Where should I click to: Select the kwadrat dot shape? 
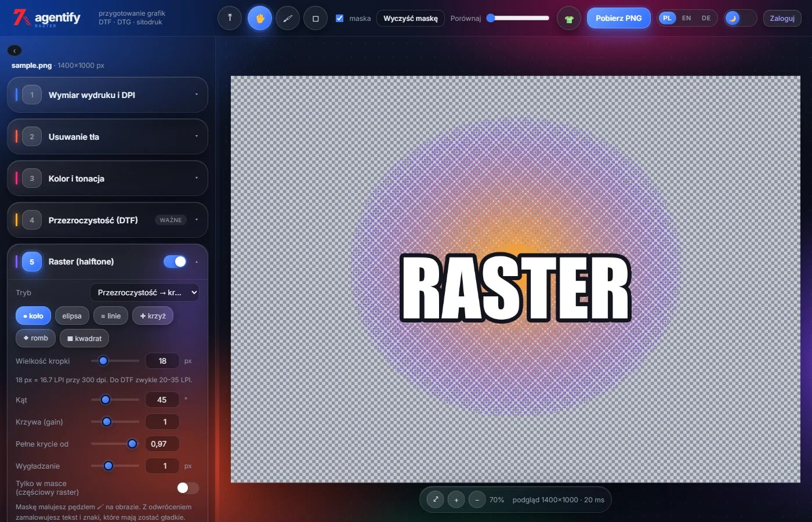pyautogui.click(x=84, y=338)
